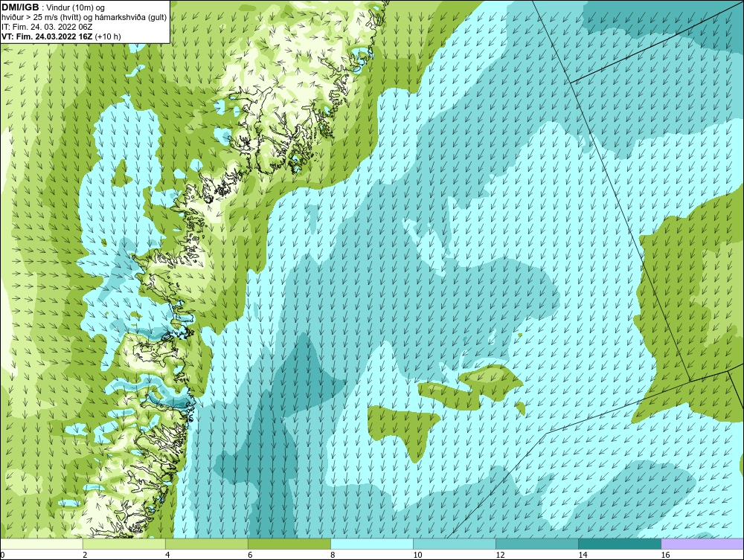Click the 'VT: Fim. 24.03.2022 16Z' valid time line
Image resolution: width=744 pixels, height=560 pixels.
[x=61, y=36]
